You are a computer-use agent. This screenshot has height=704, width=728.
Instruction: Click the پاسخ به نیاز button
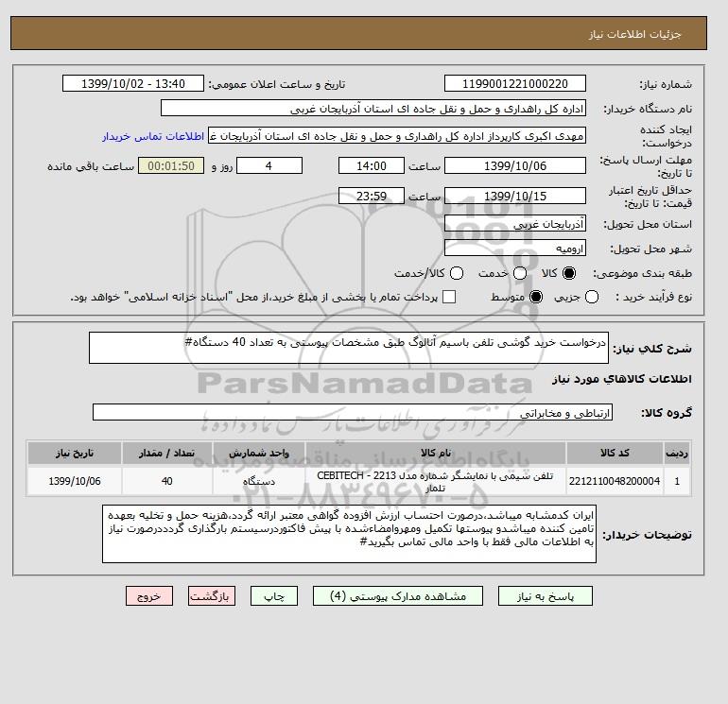[546, 596]
